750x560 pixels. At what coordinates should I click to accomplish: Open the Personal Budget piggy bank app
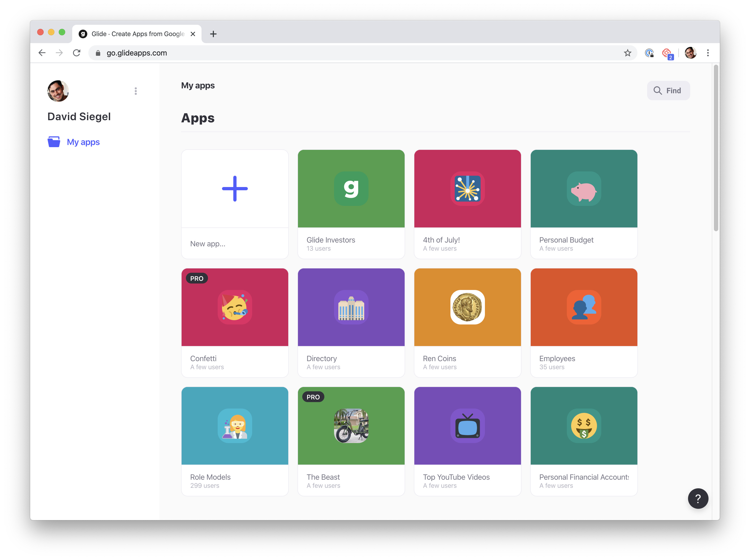click(583, 188)
